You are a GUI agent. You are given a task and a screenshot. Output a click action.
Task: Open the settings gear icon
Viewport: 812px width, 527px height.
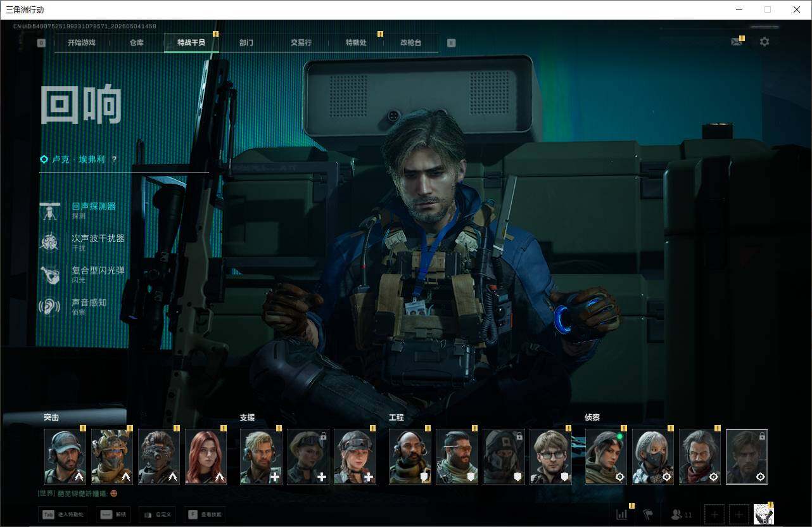[764, 42]
